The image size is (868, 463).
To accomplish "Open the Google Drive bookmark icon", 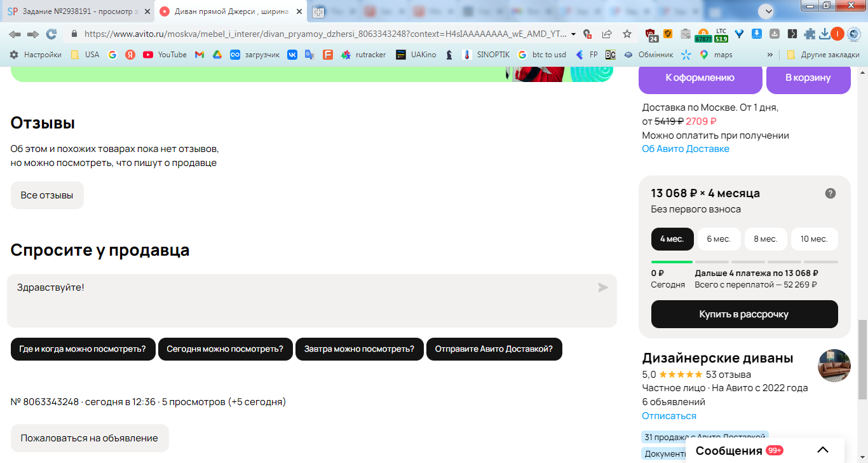I will pos(217,55).
